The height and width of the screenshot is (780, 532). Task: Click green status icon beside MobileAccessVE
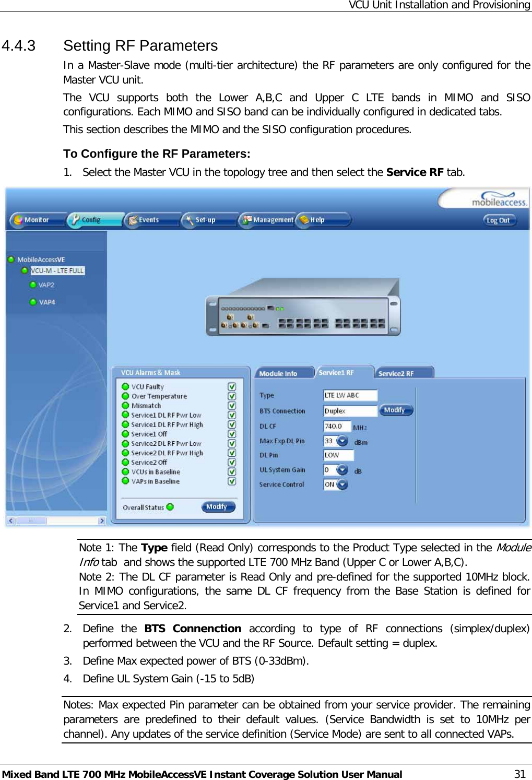(11, 259)
